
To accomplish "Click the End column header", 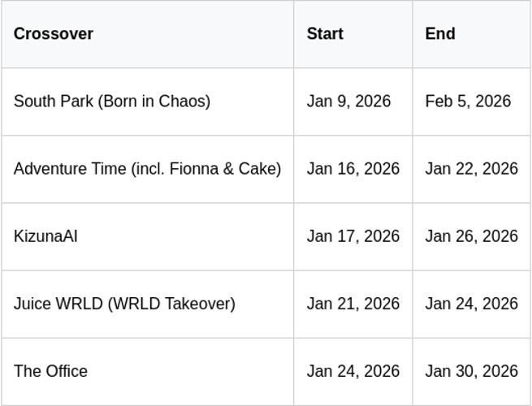I will click(x=440, y=34).
